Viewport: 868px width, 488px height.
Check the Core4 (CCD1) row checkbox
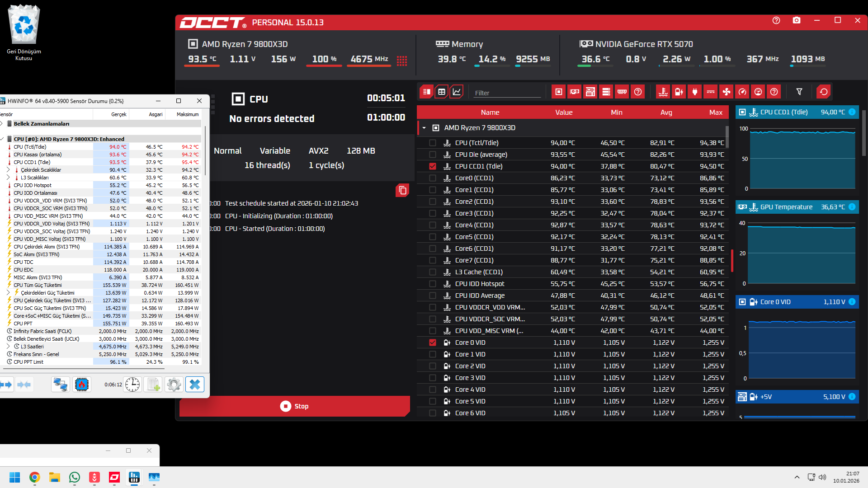pyautogui.click(x=433, y=225)
